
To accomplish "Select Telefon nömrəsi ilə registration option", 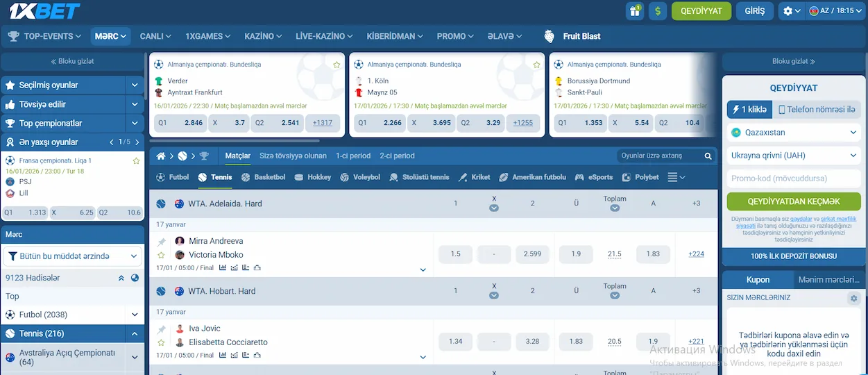I will coord(817,110).
